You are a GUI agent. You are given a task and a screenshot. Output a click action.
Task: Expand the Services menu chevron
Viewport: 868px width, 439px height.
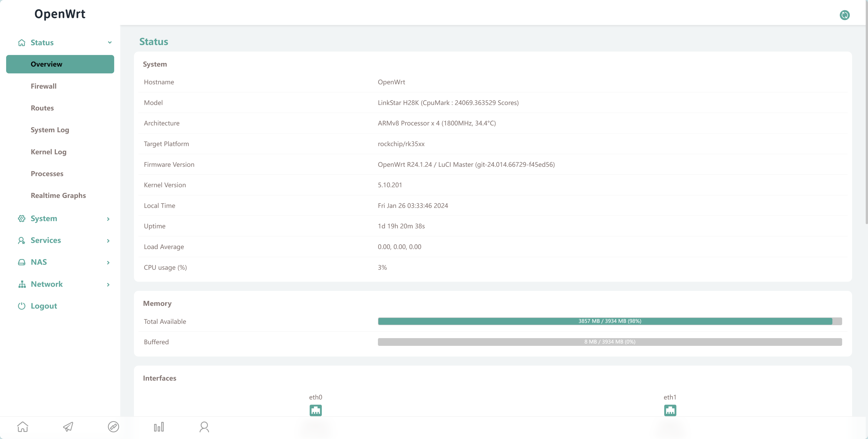108,241
